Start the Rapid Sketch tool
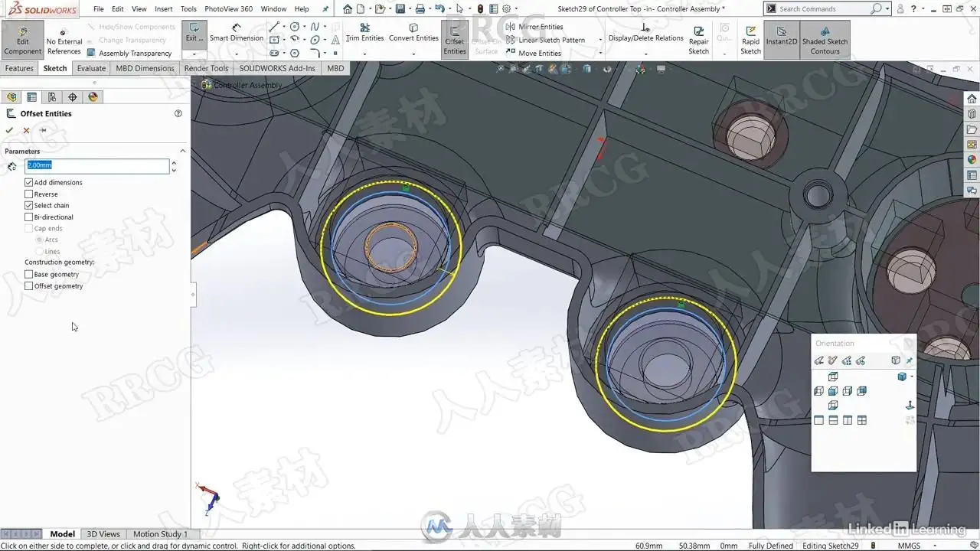Viewport: 980px width, 551px height. click(750, 38)
